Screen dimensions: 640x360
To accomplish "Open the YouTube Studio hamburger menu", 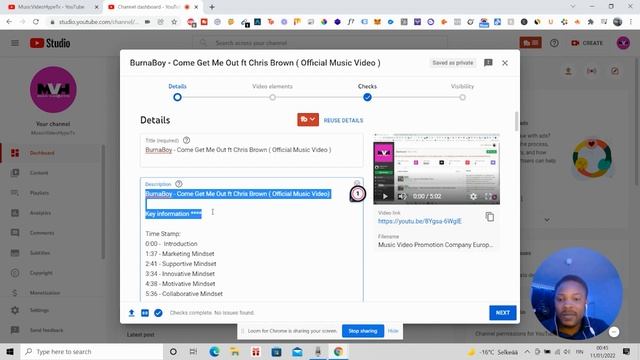I will coord(15,43).
